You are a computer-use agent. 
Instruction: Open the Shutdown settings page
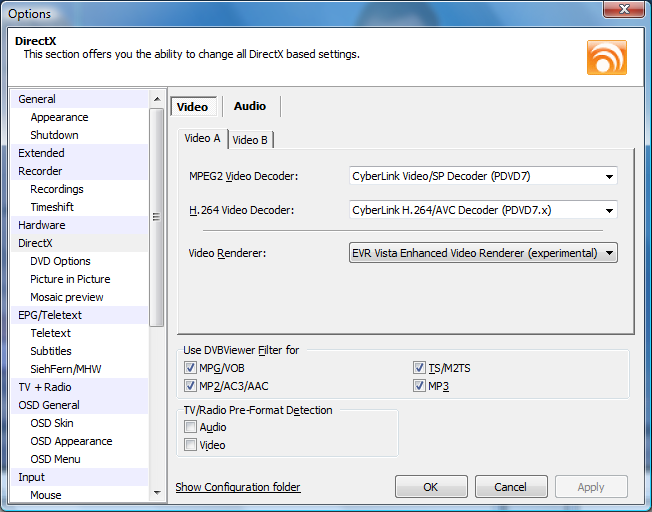coord(79,135)
